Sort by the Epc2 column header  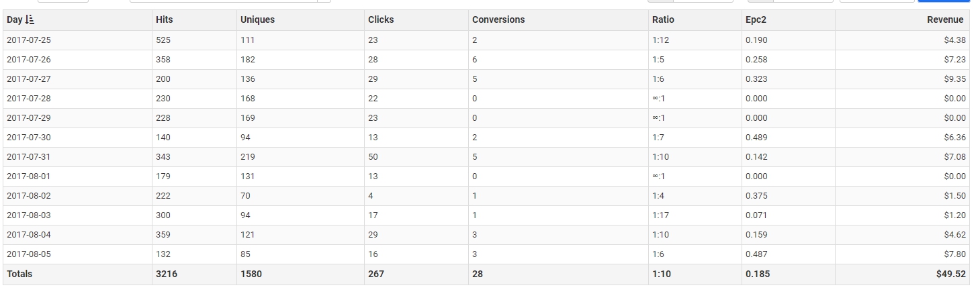756,20
